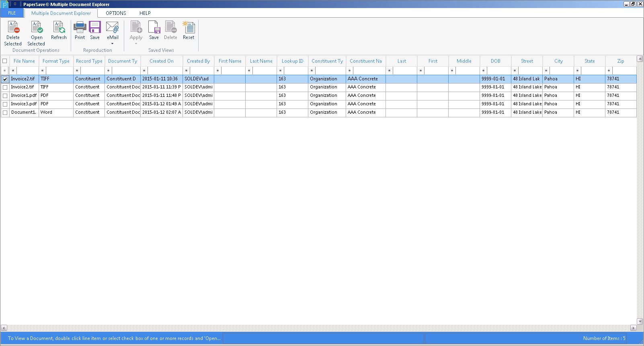The width and height of the screenshot is (644, 346).
Task: Click the Street column header
Action: point(527,61)
